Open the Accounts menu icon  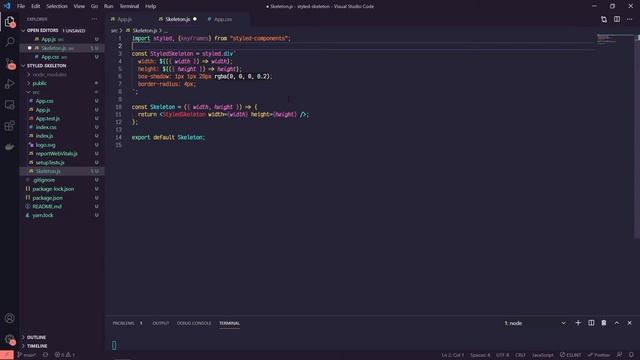[9, 318]
